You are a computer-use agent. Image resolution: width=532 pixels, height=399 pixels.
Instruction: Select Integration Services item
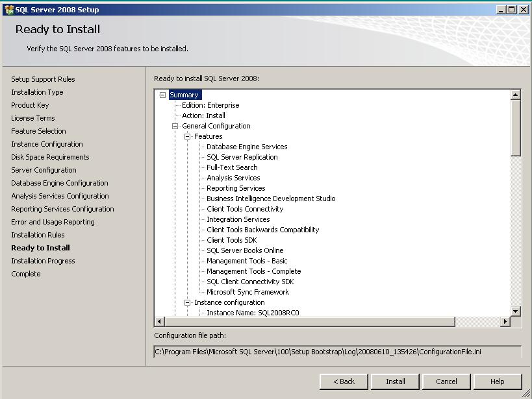(238, 220)
